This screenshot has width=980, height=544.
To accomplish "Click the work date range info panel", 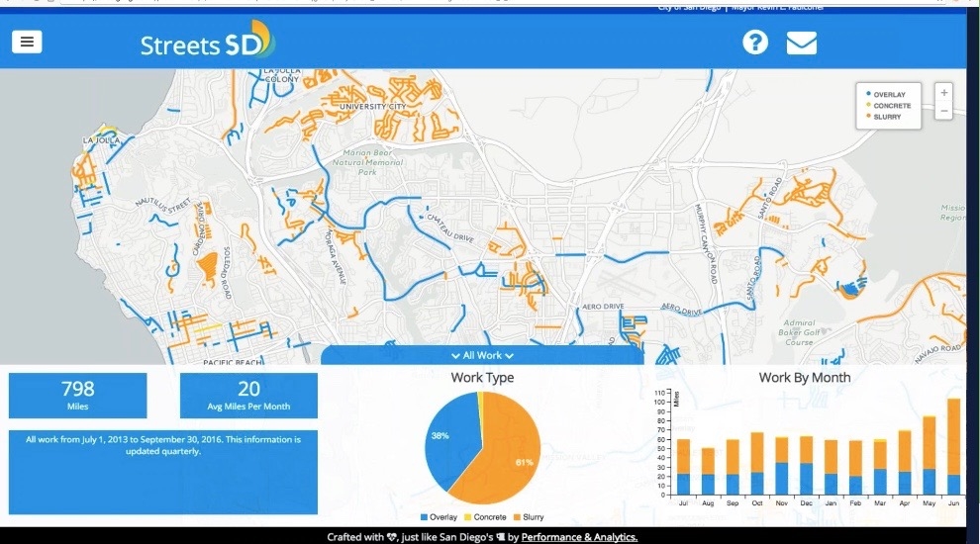I will [x=163, y=472].
